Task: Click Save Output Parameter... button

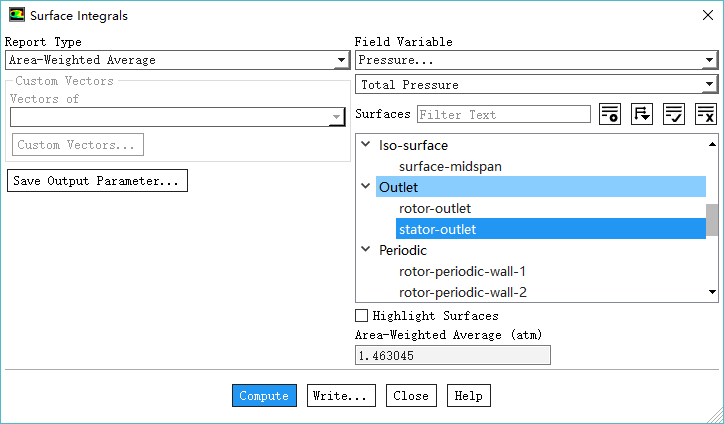Action: [97, 181]
